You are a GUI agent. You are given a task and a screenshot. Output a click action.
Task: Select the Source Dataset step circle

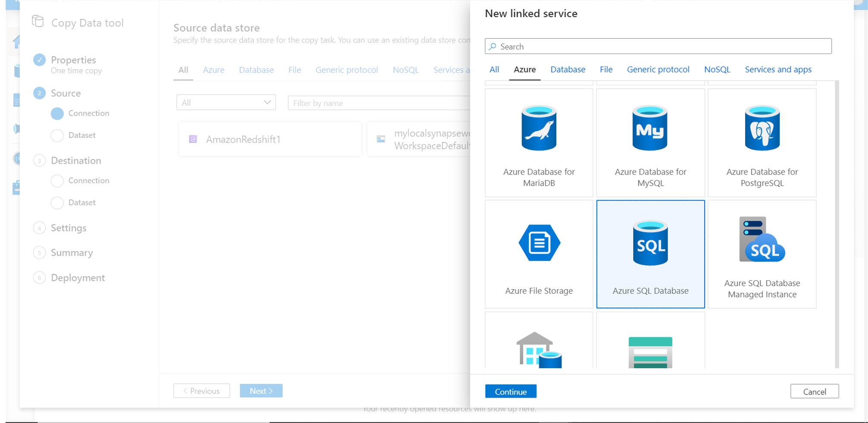tap(57, 135)
